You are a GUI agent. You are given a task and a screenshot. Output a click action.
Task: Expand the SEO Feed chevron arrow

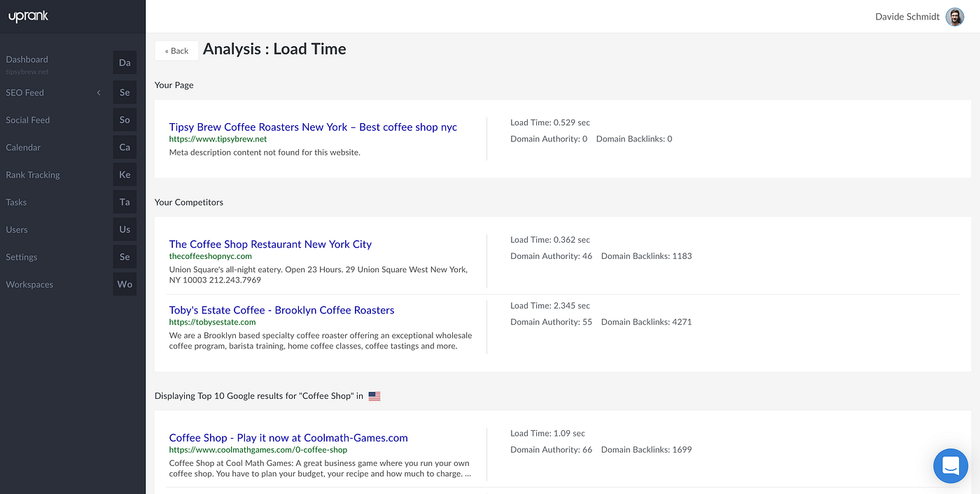click(99, 92)
